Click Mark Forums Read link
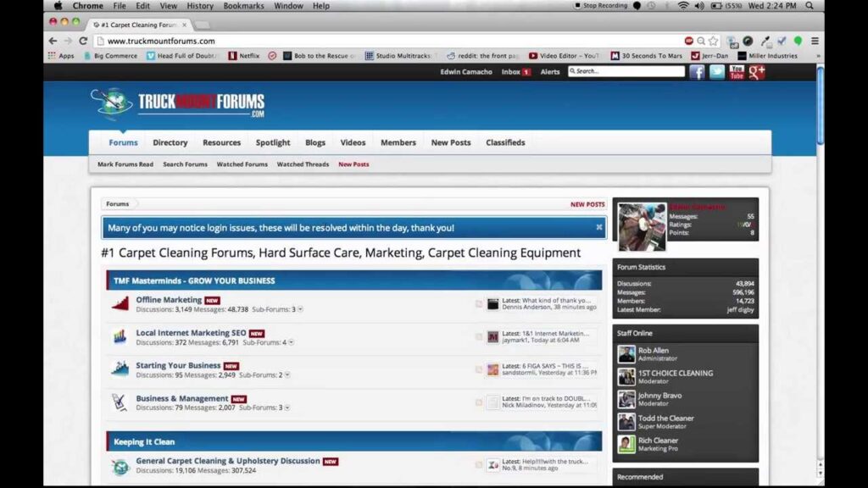Image resolution: width=868 pixels, height=488 pixels. pos(125,164)
